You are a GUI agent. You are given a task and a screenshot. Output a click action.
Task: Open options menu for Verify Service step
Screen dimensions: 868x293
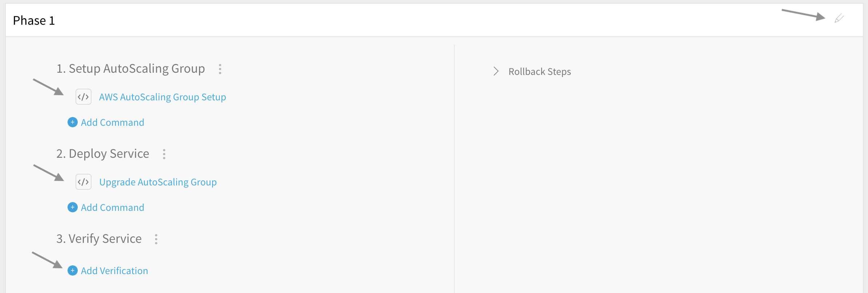pos(156,239)
